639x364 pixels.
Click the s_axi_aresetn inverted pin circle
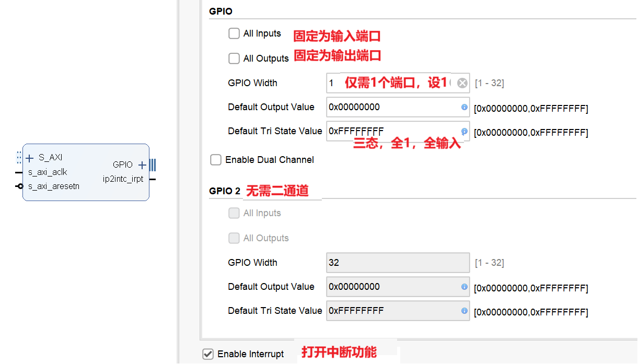pyautogui.click(x=20, y=186)
